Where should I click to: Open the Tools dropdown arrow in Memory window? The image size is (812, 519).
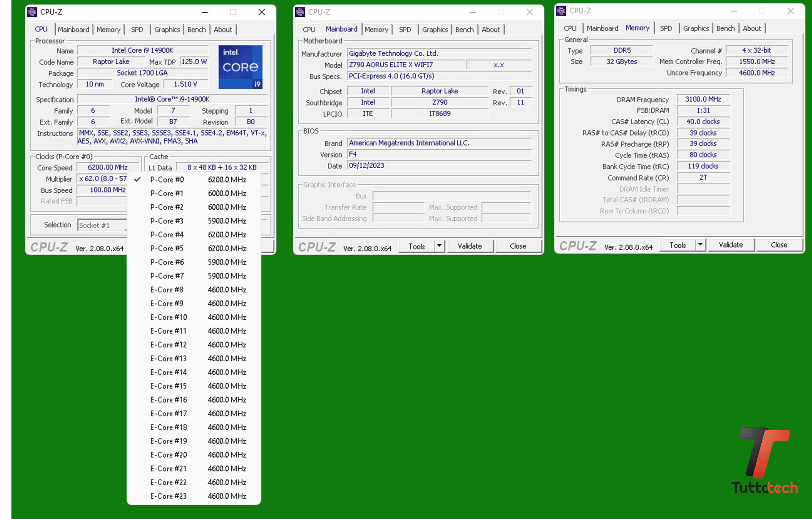pyautogui.click(x=700, y=245)
